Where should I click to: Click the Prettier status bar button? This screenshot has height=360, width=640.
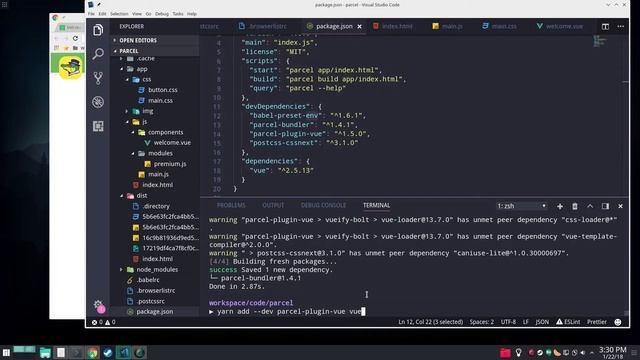pyautogui.click(x=597, y=322)
